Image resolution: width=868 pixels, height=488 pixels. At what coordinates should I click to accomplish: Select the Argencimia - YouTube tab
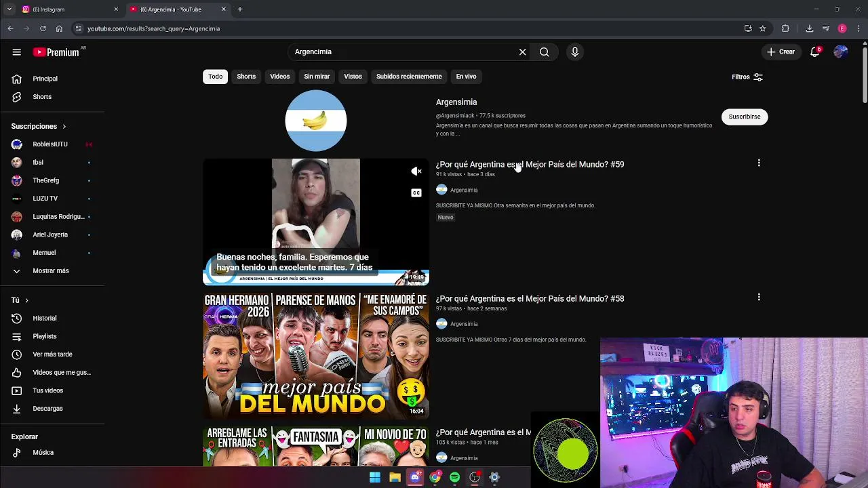[x=178, y=9]
